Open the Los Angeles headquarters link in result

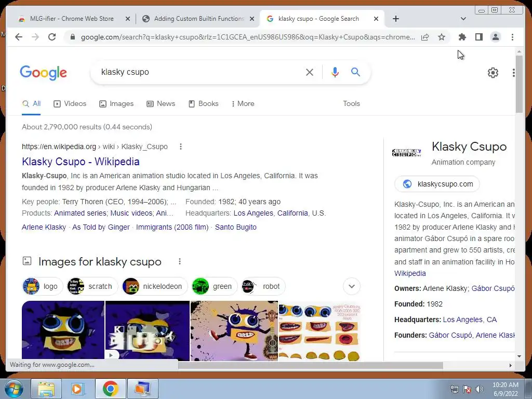(253, 213)
